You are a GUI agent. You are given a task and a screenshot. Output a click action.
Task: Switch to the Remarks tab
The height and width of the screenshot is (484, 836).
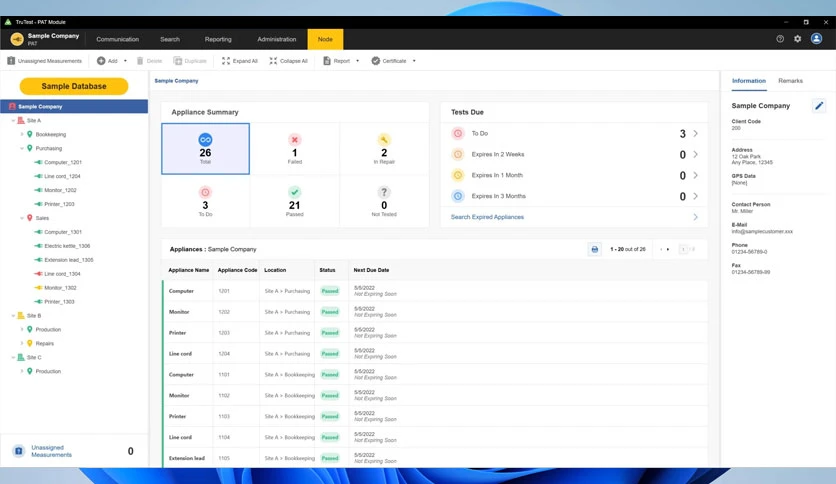point(790,81)
